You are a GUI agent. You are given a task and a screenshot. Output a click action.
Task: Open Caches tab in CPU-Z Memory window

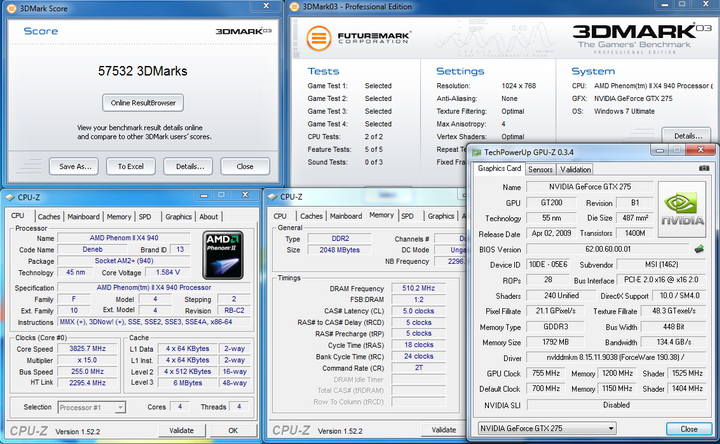pyautogui.click(x=311, y=216)
